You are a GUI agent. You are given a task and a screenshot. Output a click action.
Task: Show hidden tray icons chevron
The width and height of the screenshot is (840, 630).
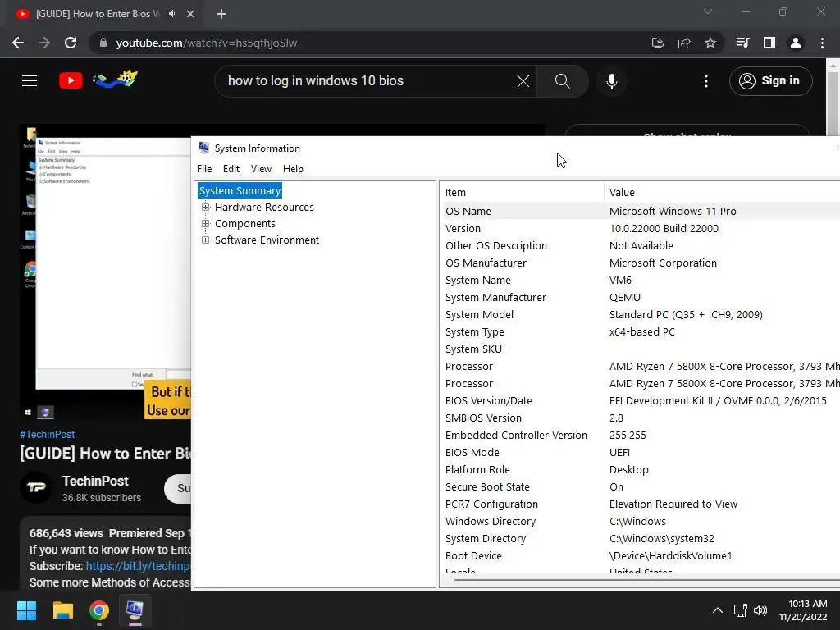[x=718, y=610]
